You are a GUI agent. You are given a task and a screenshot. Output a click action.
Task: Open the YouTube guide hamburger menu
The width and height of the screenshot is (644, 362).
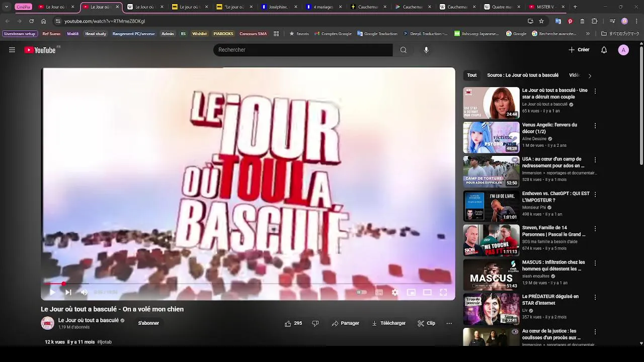pyautogui.click(x=12, y=50)
